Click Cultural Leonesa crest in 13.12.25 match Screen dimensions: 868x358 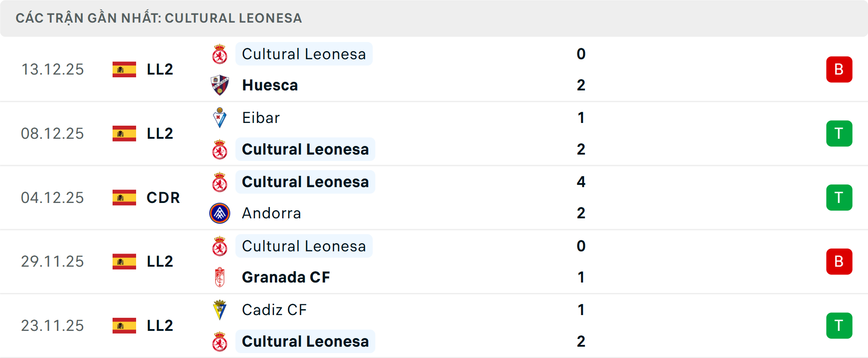coord(220,54)
